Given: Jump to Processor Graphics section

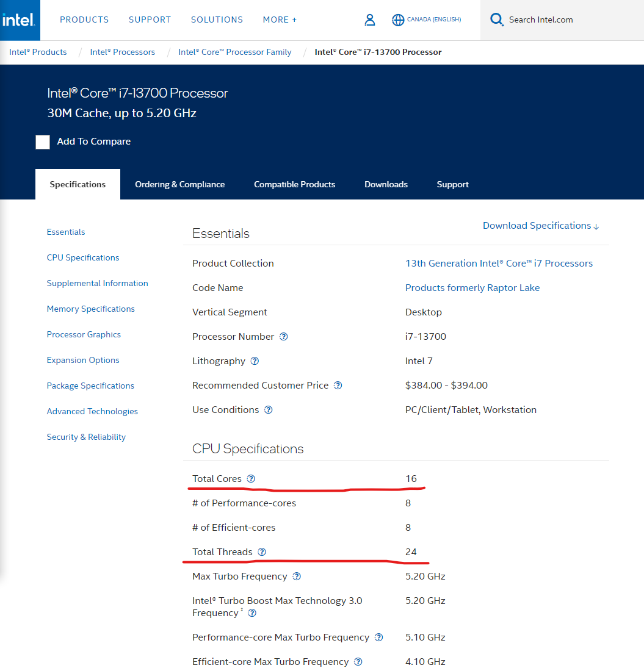Looking at the screenshot, I should 84,334.
